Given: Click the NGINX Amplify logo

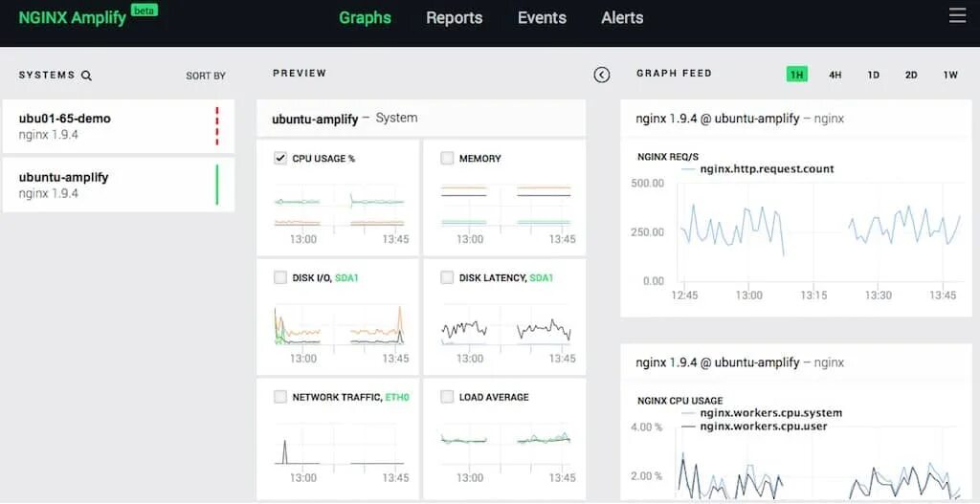Looking at the screenshot, I should tap(73, 17).
